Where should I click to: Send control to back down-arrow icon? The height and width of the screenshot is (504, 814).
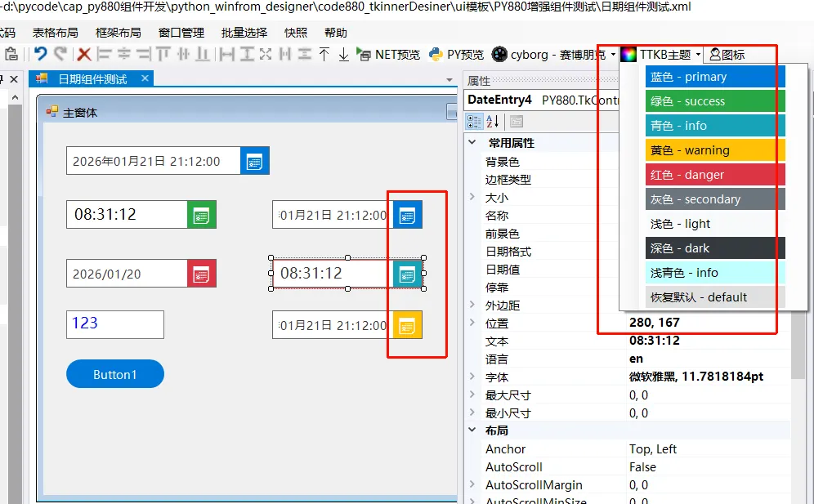point(344,54)
